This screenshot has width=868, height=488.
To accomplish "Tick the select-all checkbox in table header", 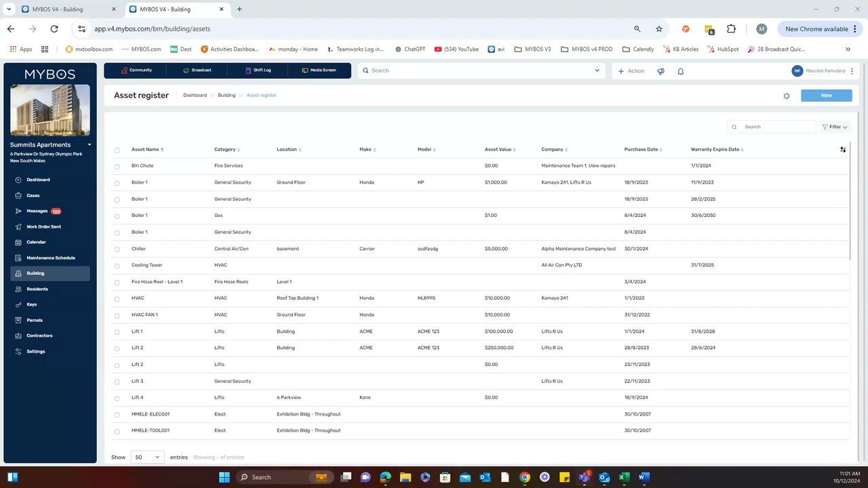I will point(117,150).
